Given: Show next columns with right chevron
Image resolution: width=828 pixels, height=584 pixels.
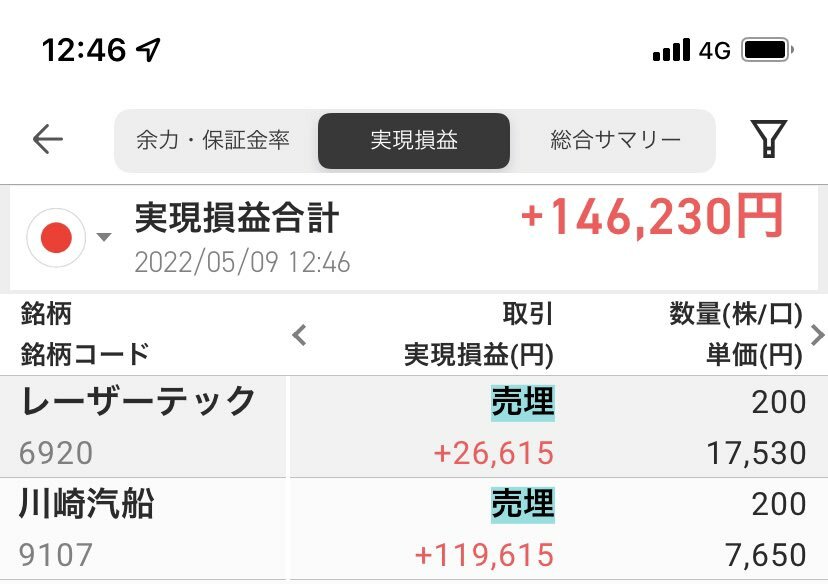Looking at the screenshot, I should pyautogui.click(x=817, y=335).
